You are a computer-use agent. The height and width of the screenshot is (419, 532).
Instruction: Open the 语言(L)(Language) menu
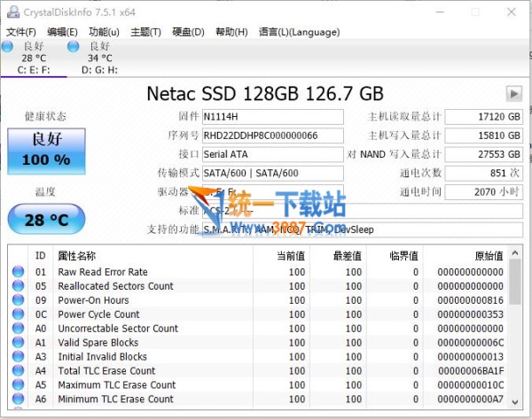coord(300,32)
